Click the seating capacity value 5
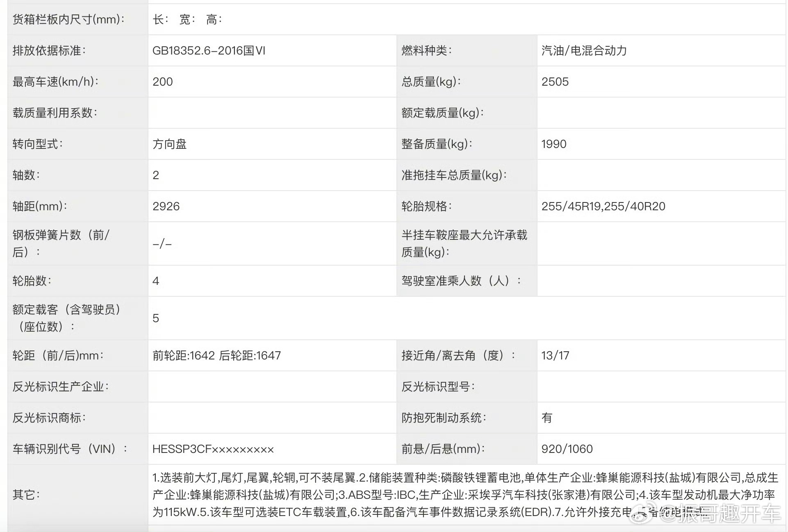The image size is (788, 532). coord(156,318)
